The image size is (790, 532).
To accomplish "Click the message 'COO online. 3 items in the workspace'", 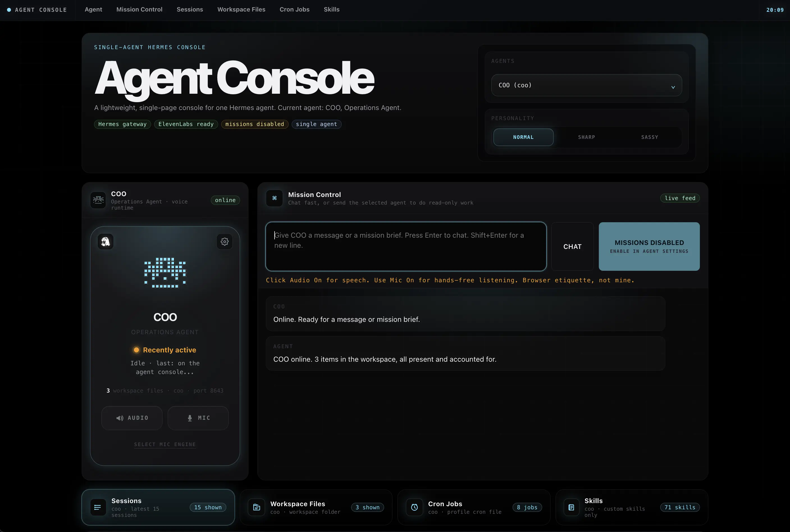I will [x=385, y=359].
